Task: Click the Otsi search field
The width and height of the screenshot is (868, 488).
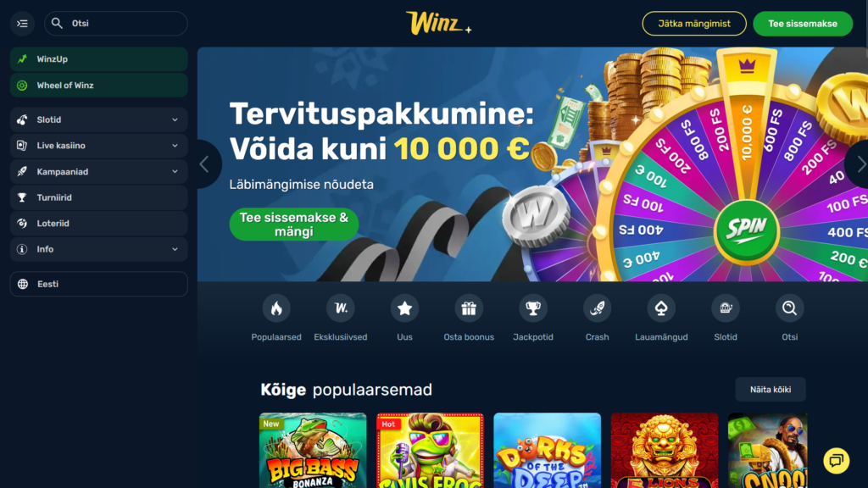Action: pyautogui.click(x=115, y=23)
